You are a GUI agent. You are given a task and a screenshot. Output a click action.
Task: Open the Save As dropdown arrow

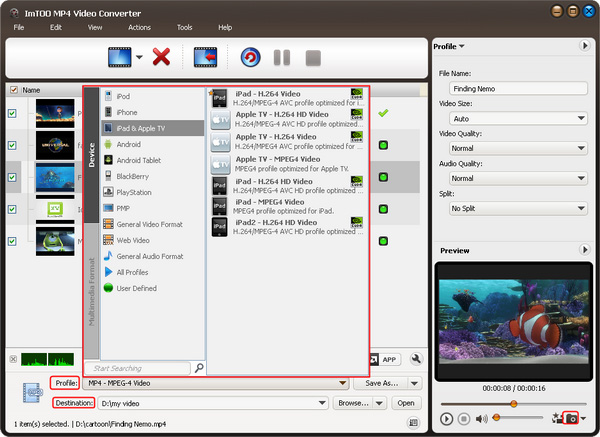(414, 383)
